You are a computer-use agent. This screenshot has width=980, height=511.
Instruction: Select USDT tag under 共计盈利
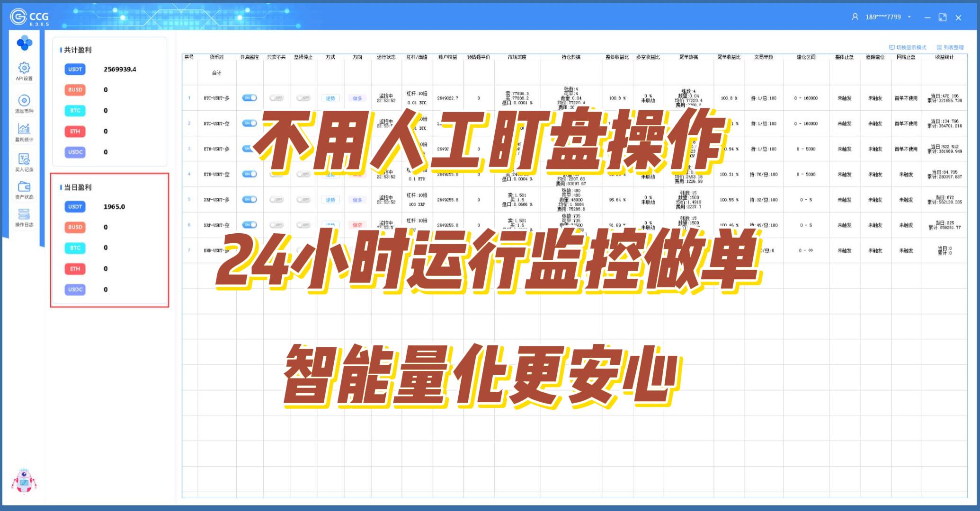point(75,69)
